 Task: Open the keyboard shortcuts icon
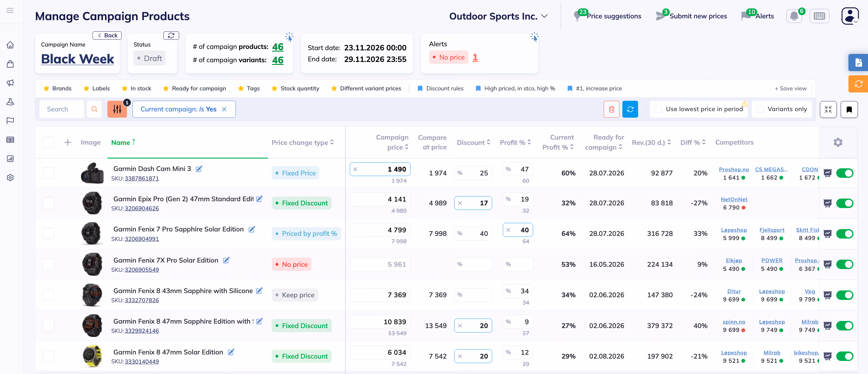point(819,16)
